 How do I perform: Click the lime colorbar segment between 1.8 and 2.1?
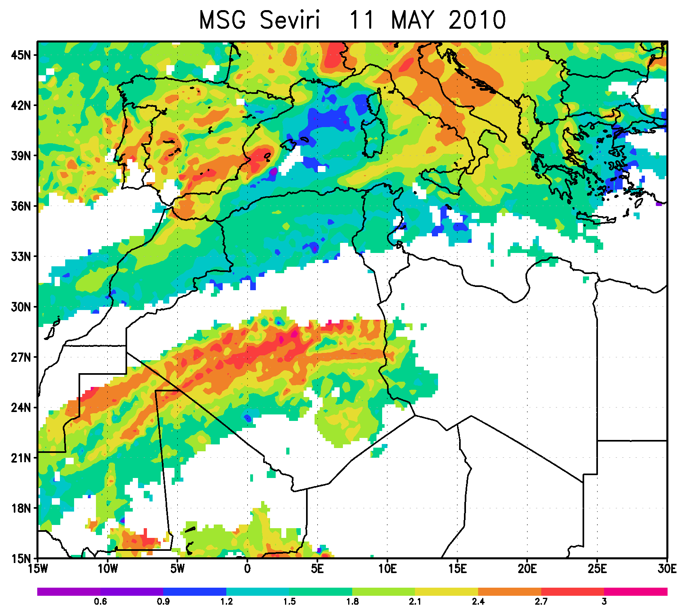(384, 592)
